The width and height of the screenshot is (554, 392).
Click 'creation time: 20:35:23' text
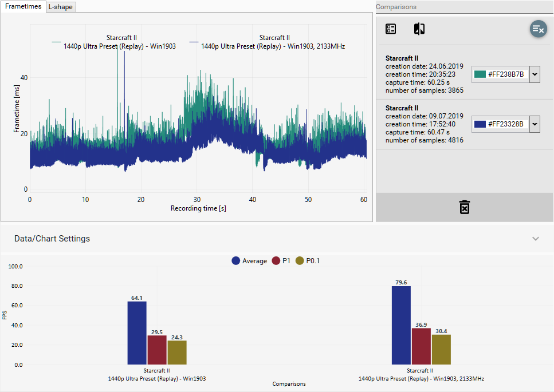click(420, 74)
